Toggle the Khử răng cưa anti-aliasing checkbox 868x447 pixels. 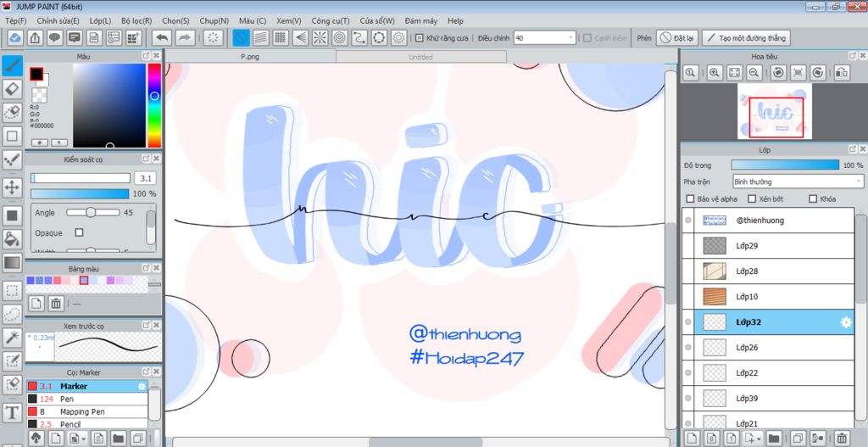pyautogui.click(x=420, y=37)
